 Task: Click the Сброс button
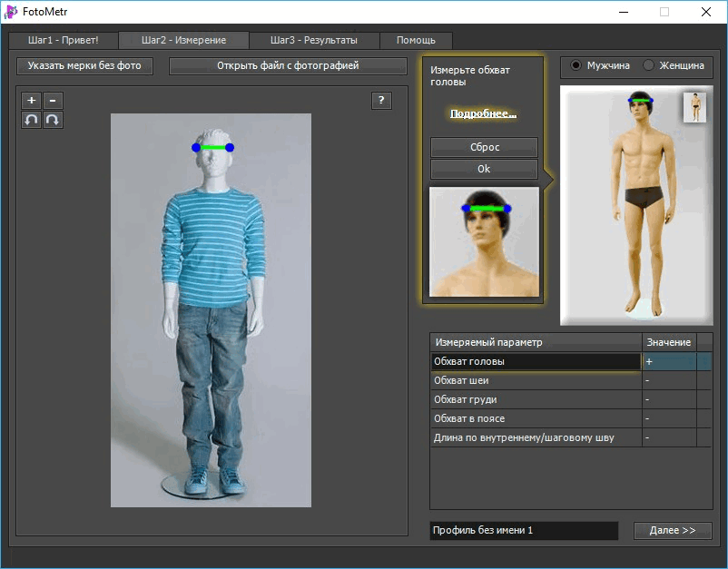(x=484, y=147)
